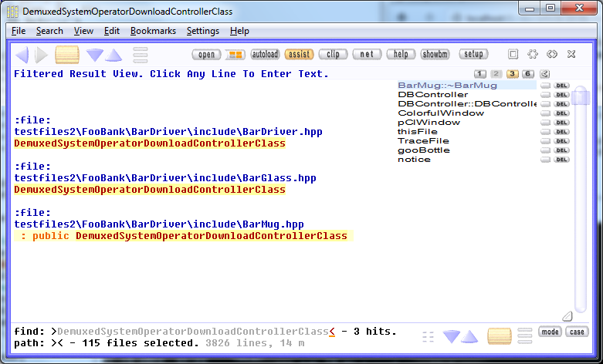Click the find input field
Image resolution: width=603 pixels, height=364 pixels.
click(x=193, y=332)
